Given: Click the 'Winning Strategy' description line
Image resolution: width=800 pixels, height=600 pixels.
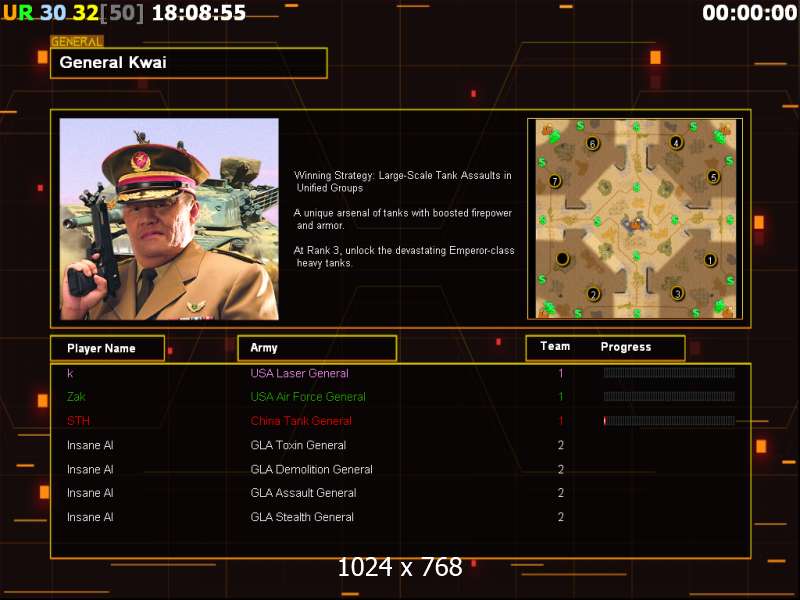Looking at the screenshot, I should 403,181.
